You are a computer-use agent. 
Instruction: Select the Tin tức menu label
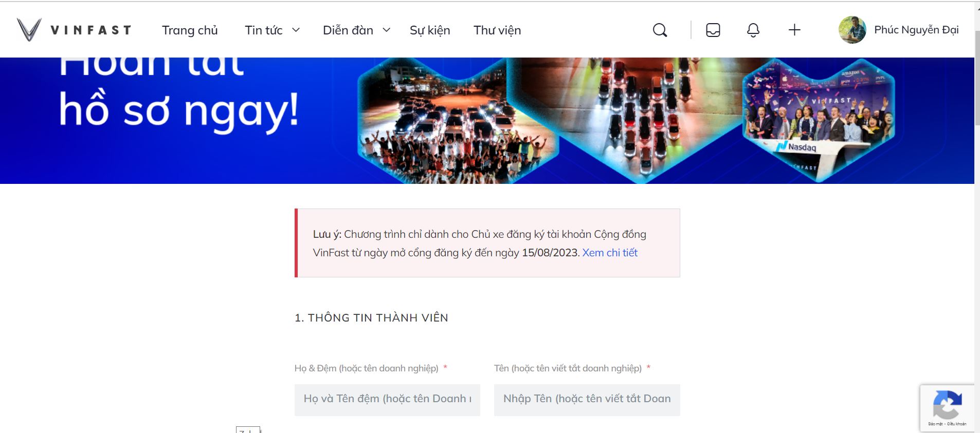point(264,30)
